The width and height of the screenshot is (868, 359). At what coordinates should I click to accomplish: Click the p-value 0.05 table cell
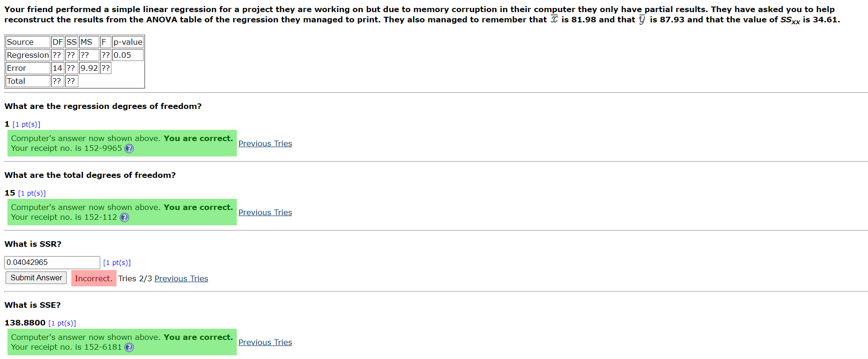click(x=128, y=55)
